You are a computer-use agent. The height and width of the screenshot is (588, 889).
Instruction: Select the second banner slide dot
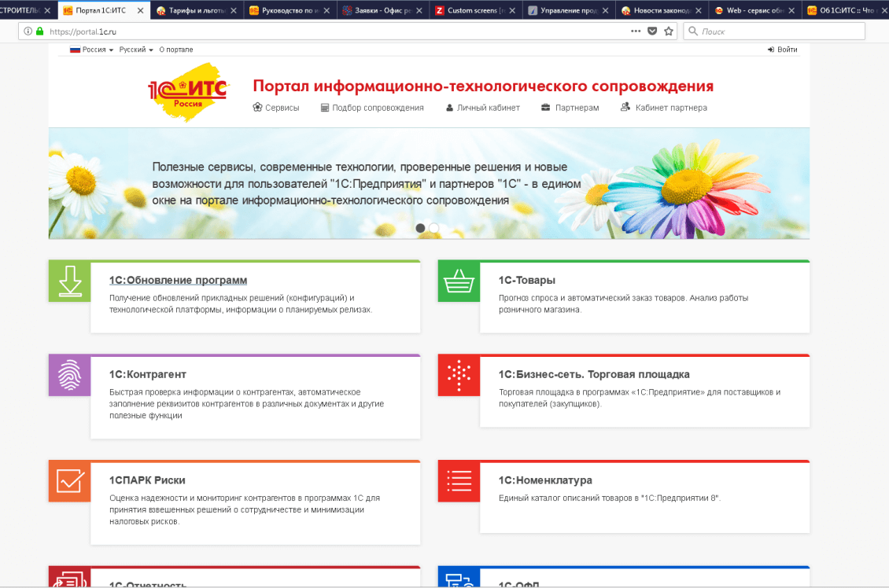433,228
